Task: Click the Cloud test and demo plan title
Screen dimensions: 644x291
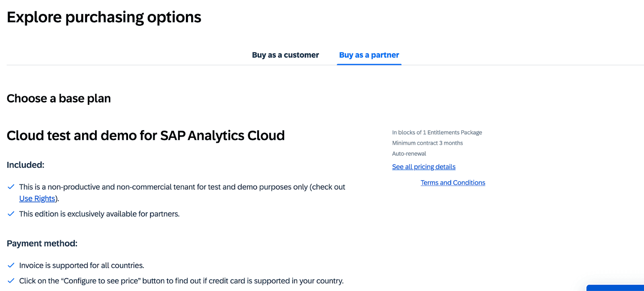Action: [145, 135]
